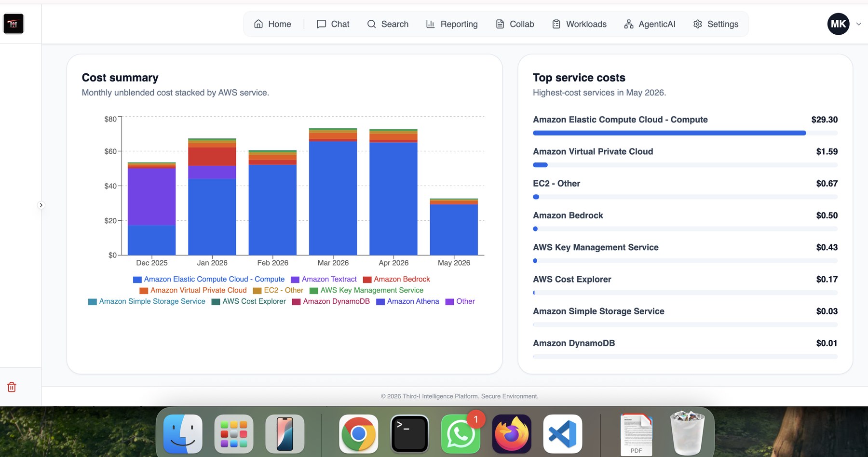Toggle Amazon Athena legend swatch
The image size is (868, 457).
click(380, 302)
